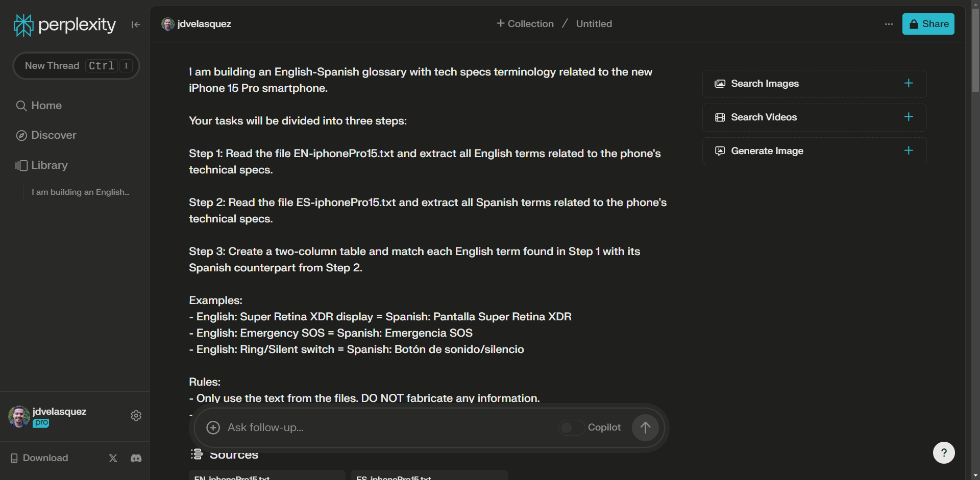The width and height of the screenshot is (980, 480).
Task: Open Discord icon link
Action: 136,458
